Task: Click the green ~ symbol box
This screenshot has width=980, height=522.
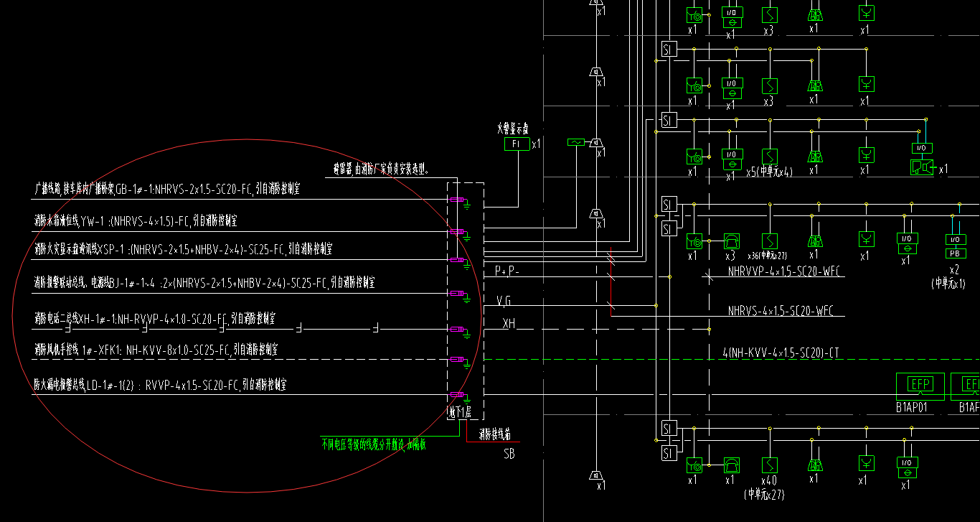Action: (576, 143)
